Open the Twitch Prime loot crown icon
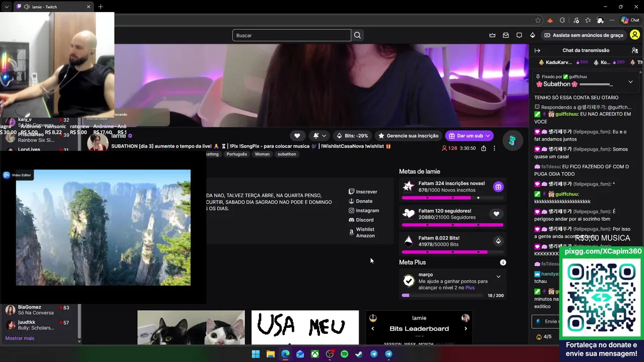644x362 pixels. (x=493, y=35)
